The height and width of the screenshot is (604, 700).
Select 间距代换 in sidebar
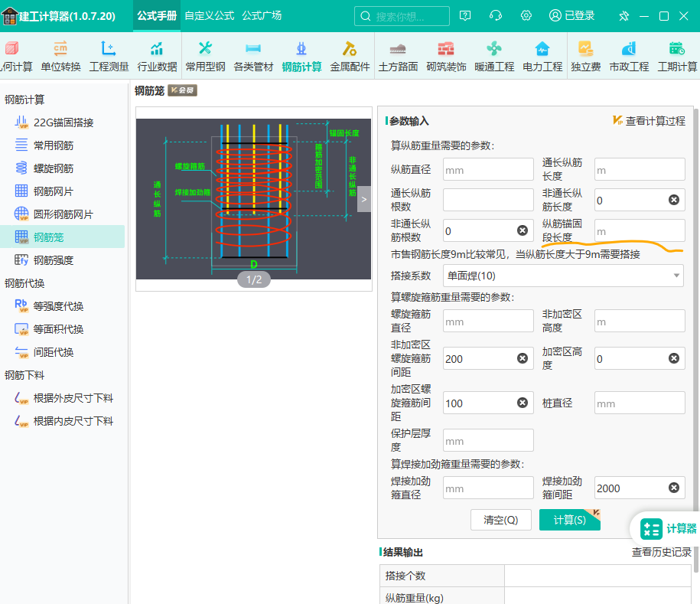(63, 352)
